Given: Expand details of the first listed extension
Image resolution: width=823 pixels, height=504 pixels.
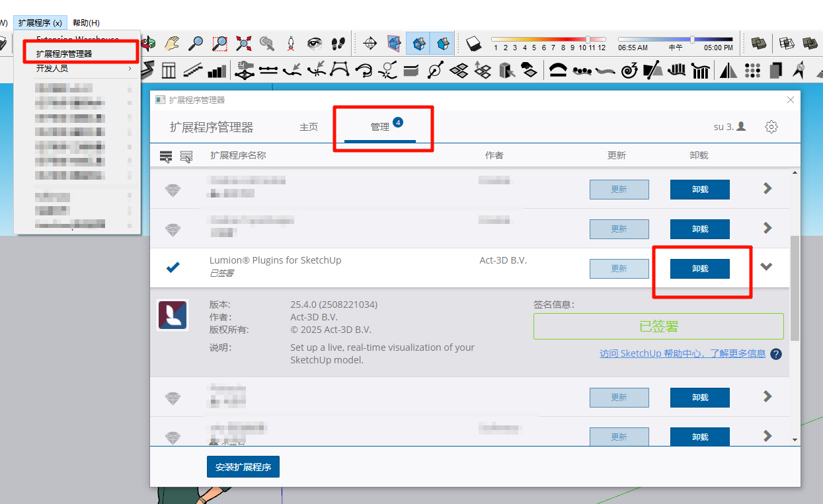Looking at the screenshot, I should 767,188.
